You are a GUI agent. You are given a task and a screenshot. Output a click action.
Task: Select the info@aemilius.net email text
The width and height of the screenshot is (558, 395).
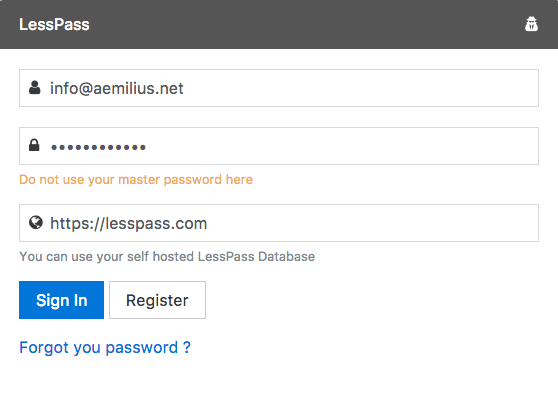[x=116, y=88]
